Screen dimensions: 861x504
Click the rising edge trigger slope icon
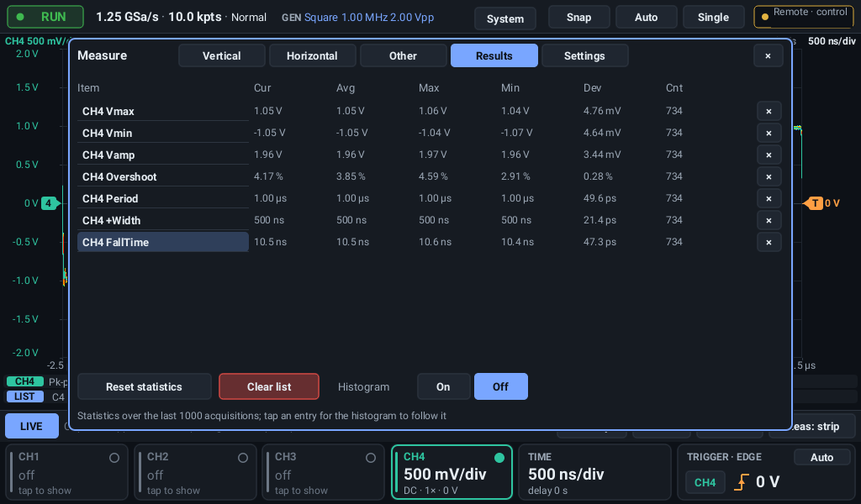742,482
